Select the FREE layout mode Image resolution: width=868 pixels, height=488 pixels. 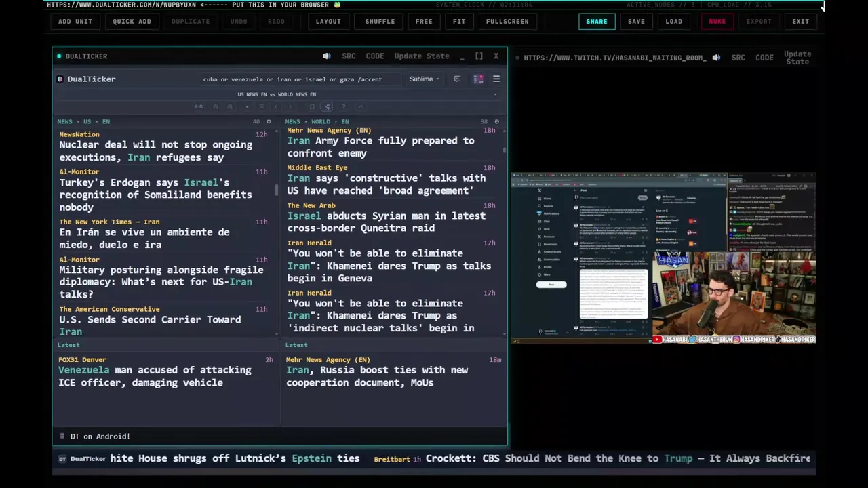click(424, 21)
